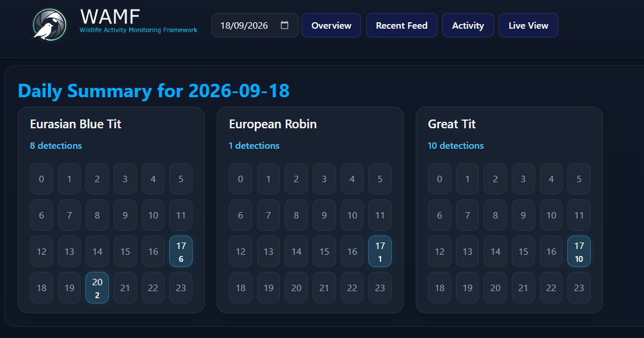Click the date field showing 18/09/2026

[255, 25]
